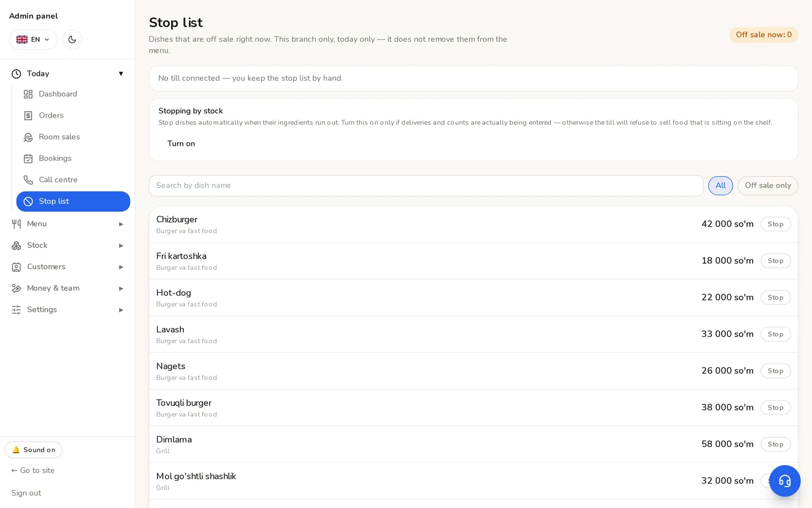Turn on stopping by stock
The height and width of the screenshot is (508, 812).
pos(181,144)
